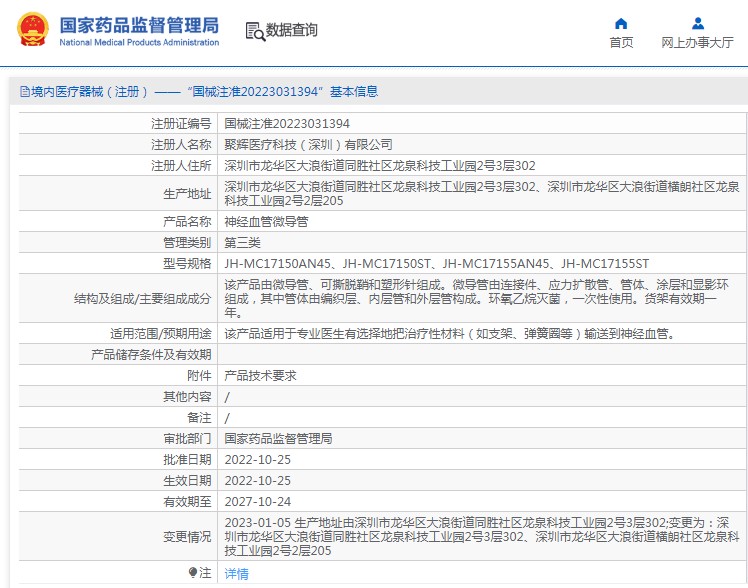
Task: Click the 有效期至 label
Action: pyautogui.click(x=187, y=502)
